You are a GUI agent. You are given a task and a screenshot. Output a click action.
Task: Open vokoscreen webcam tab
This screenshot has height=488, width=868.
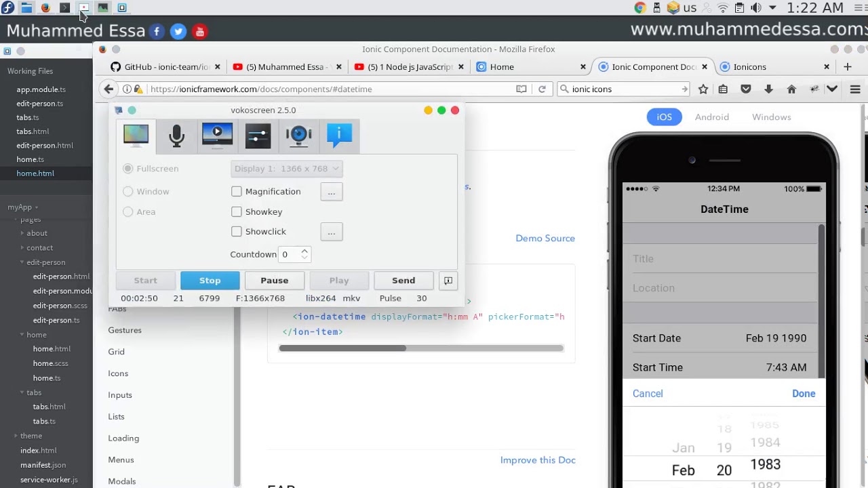(298, 136)
